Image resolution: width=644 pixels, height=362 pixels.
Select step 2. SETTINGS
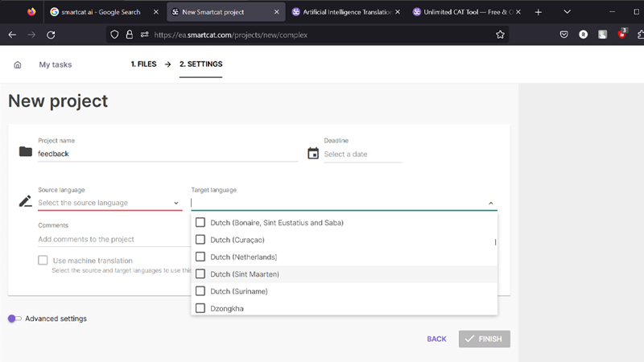200,64
